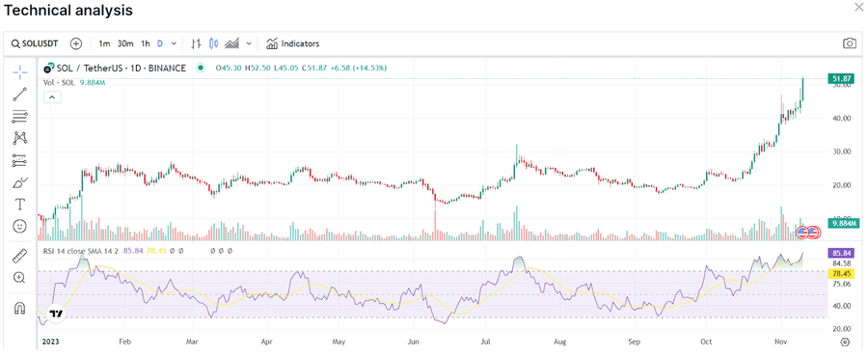Click the 78.45 SMA value label

pyautogui.click(x=840, y=274)
